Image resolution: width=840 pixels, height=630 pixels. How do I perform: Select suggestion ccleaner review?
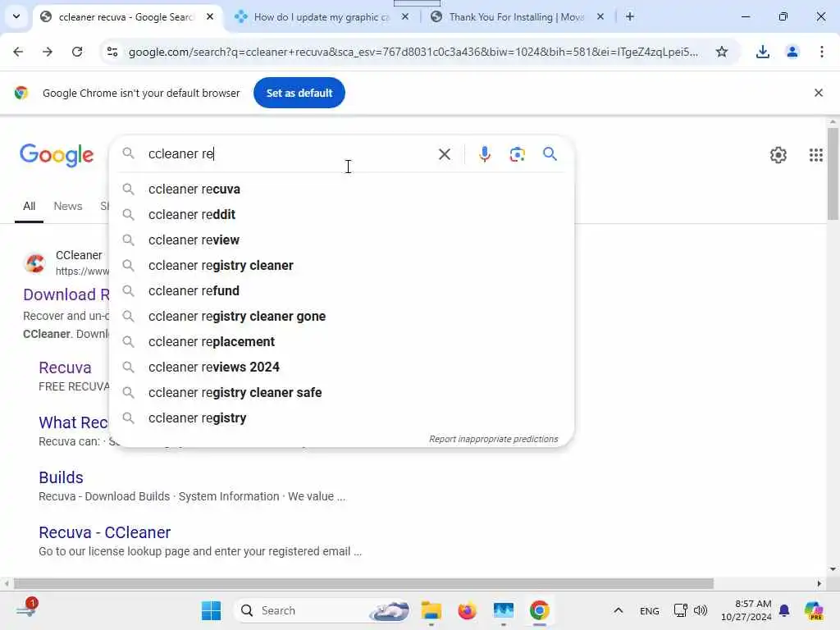click(x=341, y=240)
